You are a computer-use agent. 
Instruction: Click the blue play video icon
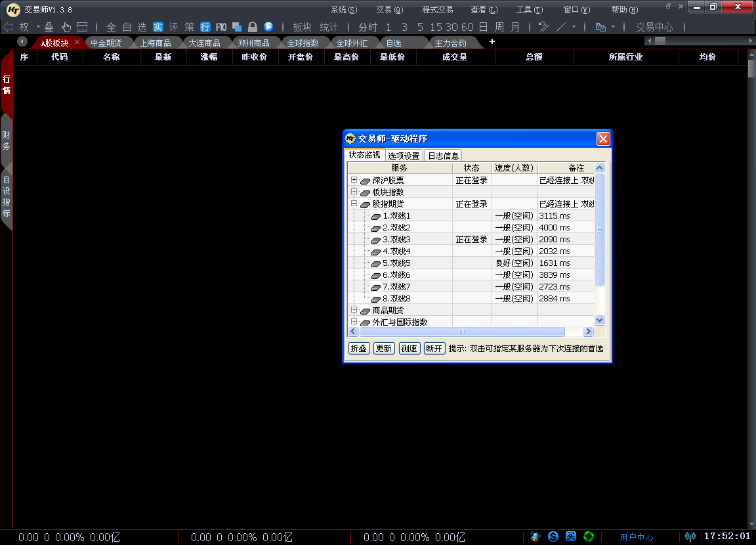(x=269, y=27)
